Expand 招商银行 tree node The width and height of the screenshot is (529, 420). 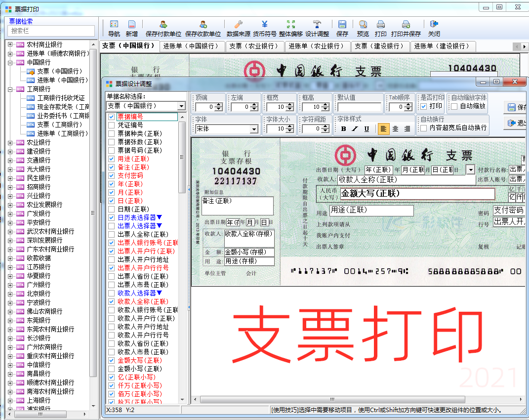point(10,187)
